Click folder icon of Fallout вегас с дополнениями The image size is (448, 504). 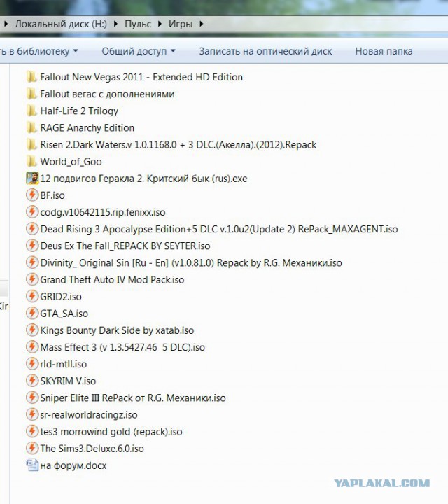click(x=31, y=94)
